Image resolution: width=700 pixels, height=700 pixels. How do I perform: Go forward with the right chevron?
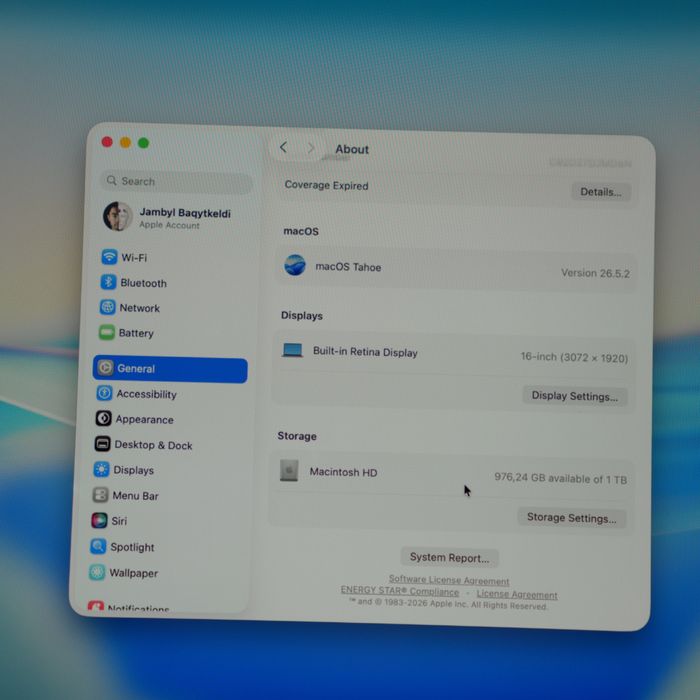click(311, 148)
